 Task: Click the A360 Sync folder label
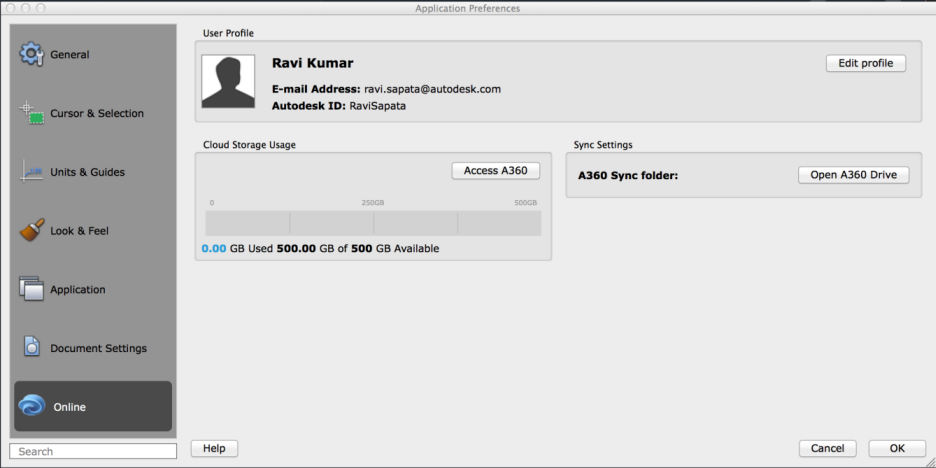tap(628, 176)
